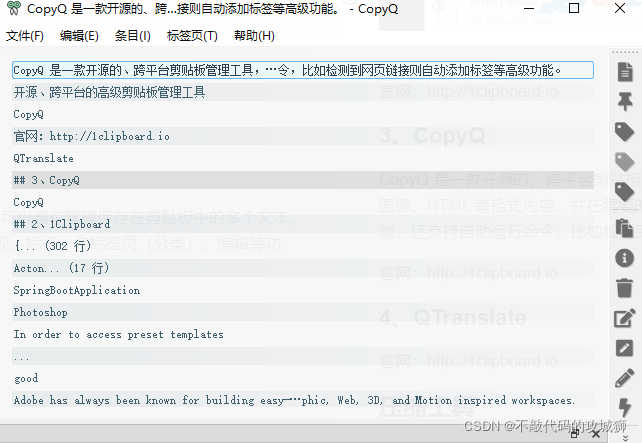
Task: Copy item to clipboard using clipboard icon
Action: coord(625,228)
